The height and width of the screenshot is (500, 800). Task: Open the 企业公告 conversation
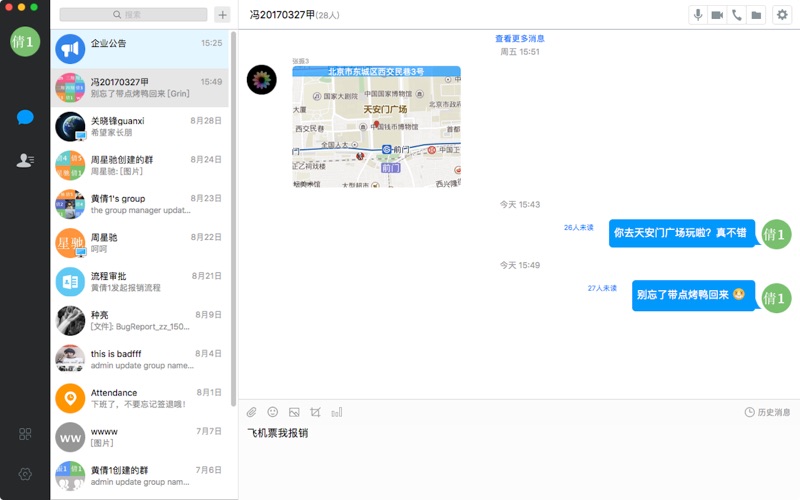139,49
